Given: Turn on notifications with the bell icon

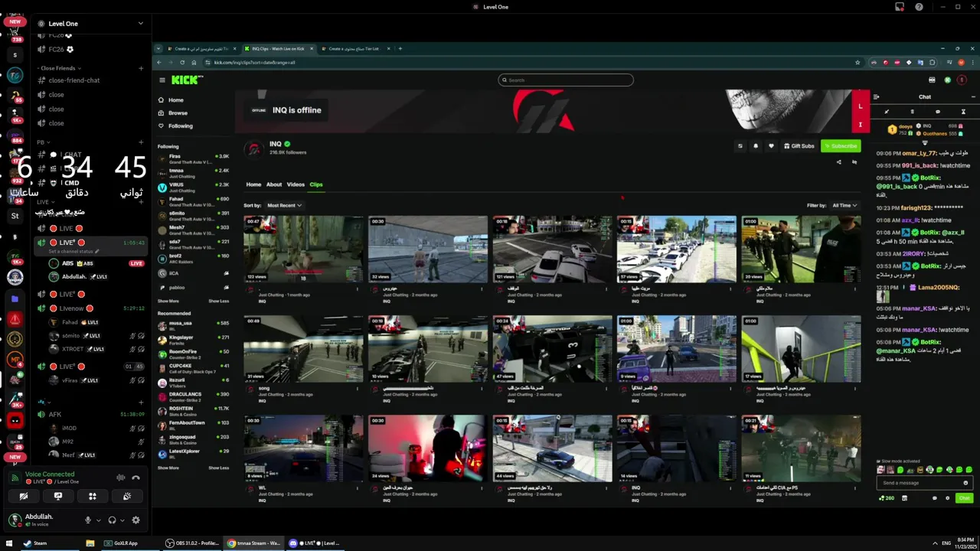Looking at the screenshot, I should pos(756,146).
